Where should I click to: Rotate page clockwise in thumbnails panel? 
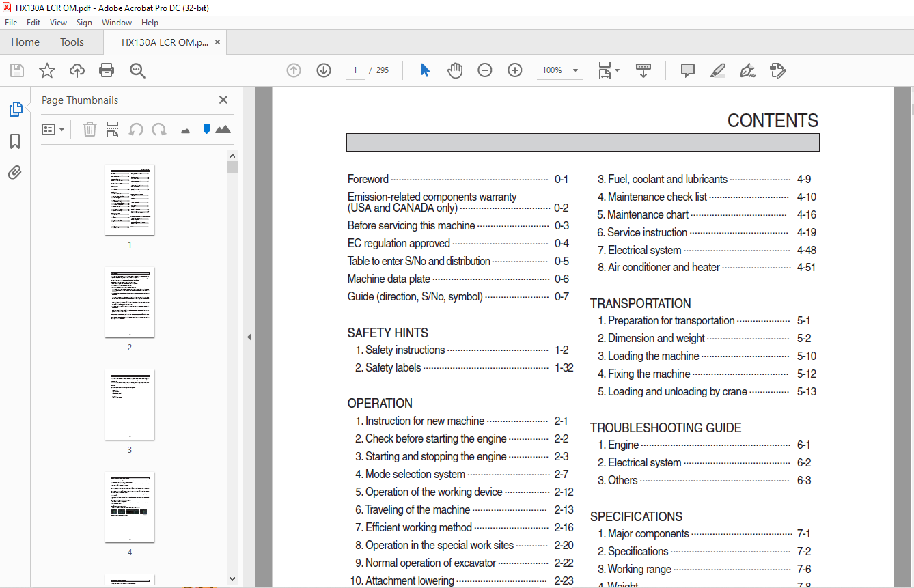tap(159, 129)
